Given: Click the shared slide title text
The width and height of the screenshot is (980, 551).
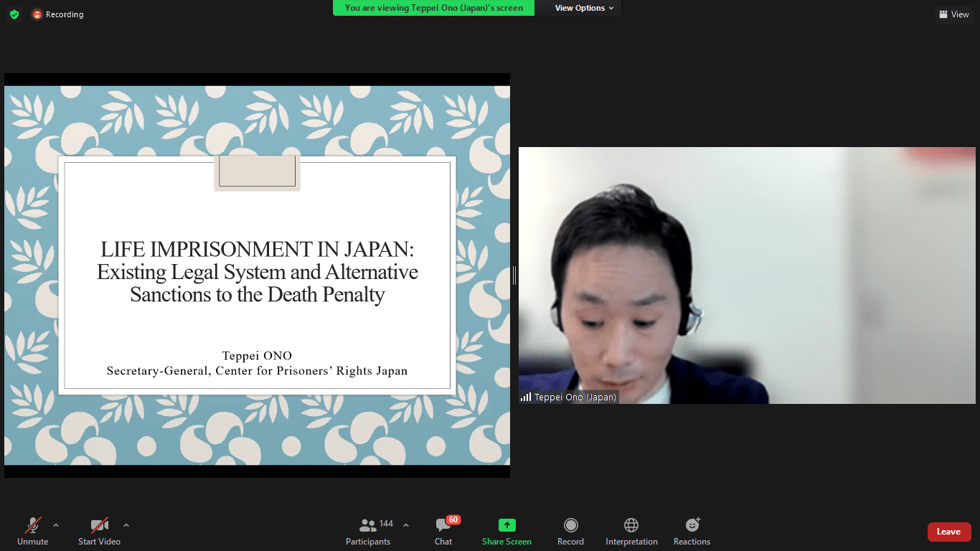Looking at the screenshot, I should pyautogui.click(x=257, y=272).
